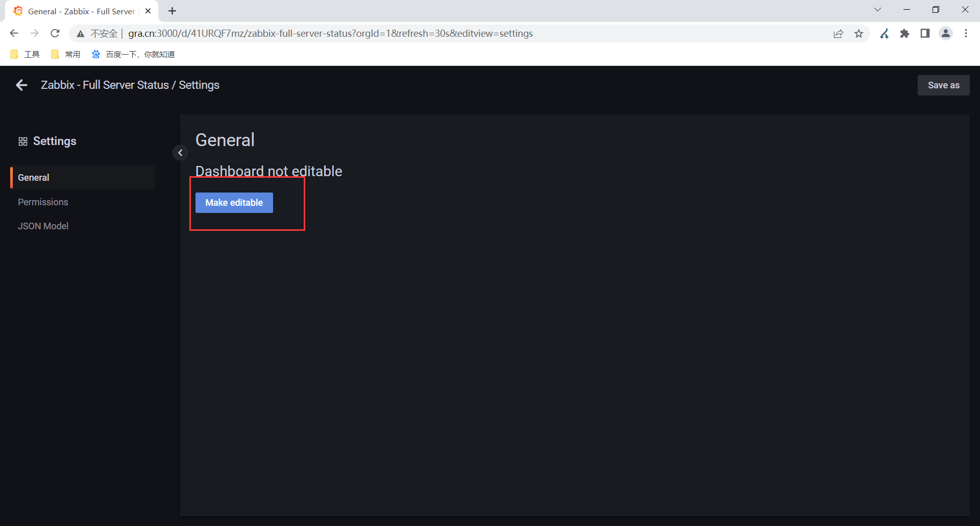
Task: Share this page via share icon
Action: click(x=838, y=34)
